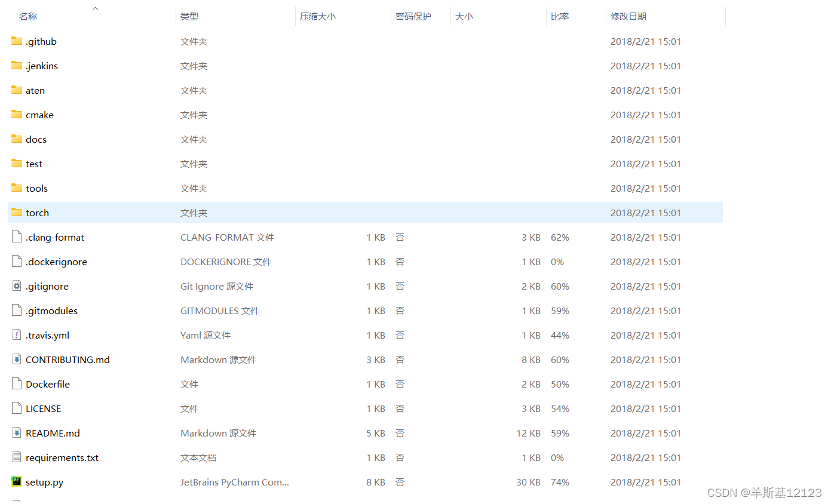Click the CLANG-FORMAT 文件 type cell
831x504 pixels.
pos(227,237)
